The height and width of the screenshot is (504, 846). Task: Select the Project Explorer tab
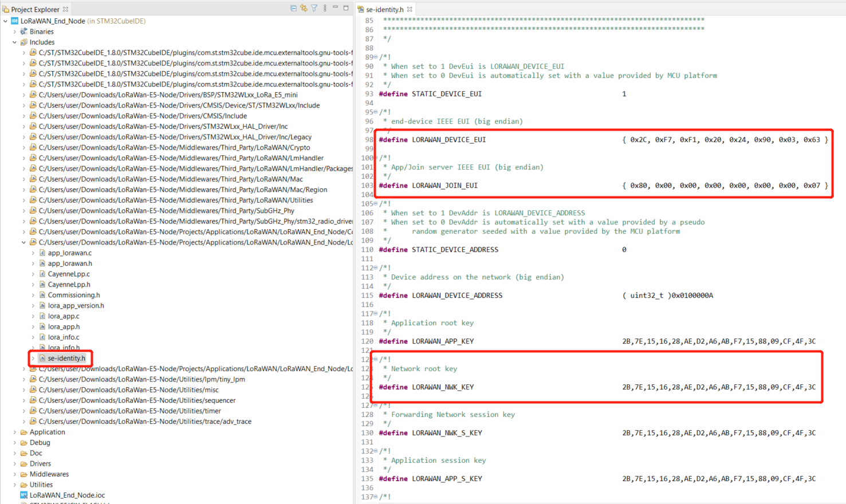click(35, 9)
